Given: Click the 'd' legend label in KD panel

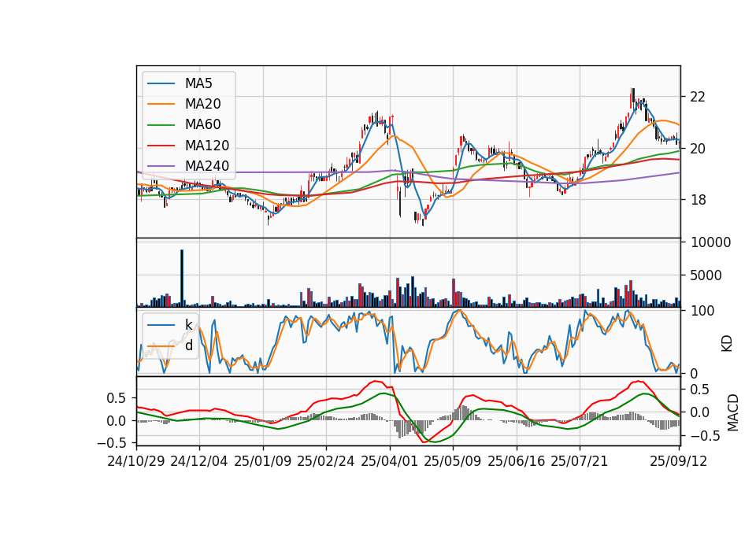Looking at the screenshot, I should [188, 345].
